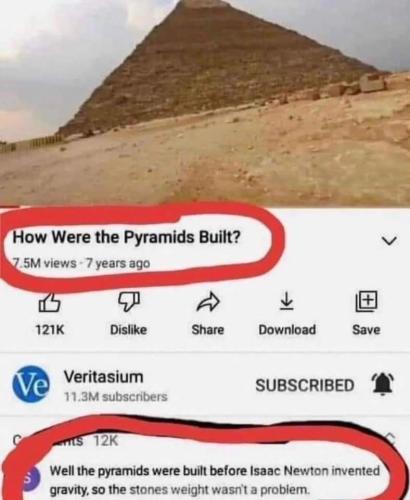
Task: Click the title "How Were the Pyramids Built?"
Action: tap(126, 237)
